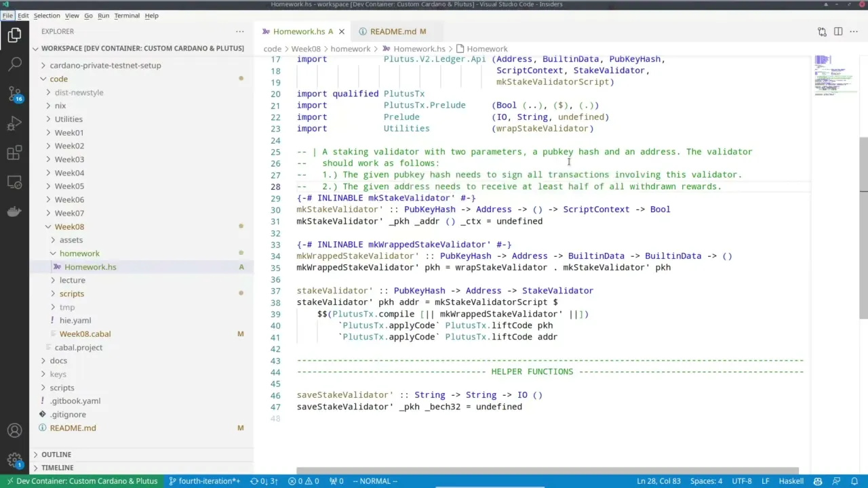Click the Haskell language mode indicator

pyautogui.click(x=791, y=481)
